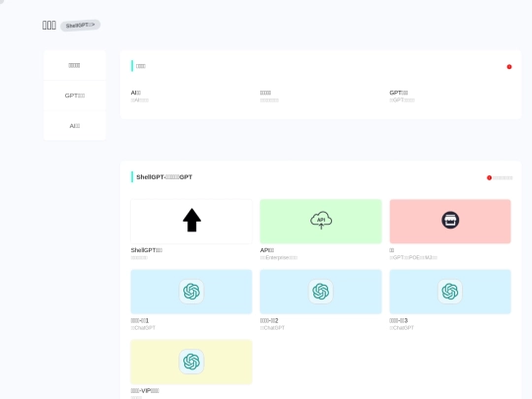Select the GPT entry in the left sidebar
The height and width of the screenshot is (399, 532).
click(x=75, y=96)
